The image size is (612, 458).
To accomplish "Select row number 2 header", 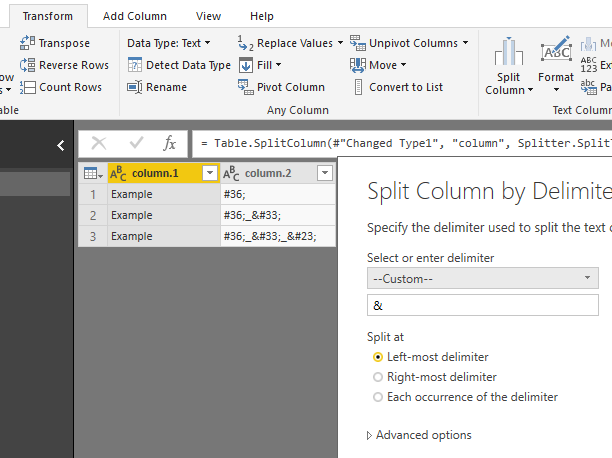I will coord(93,215).
